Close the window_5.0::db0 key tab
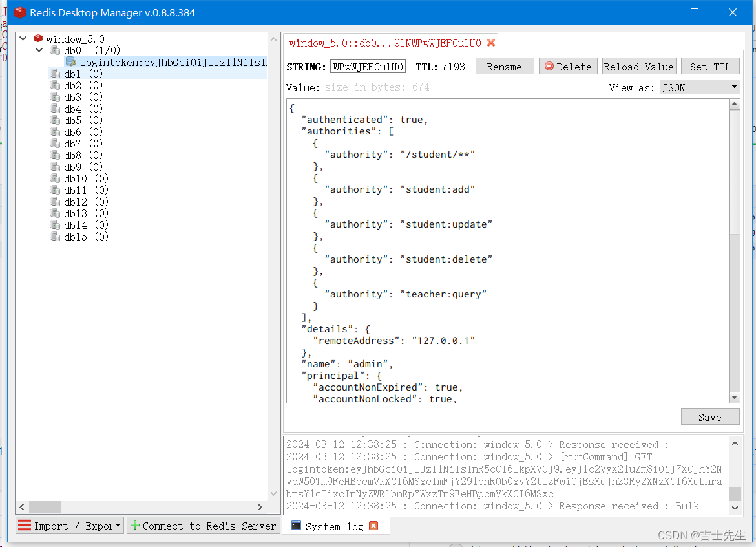This screenshot has height=547, width=756. (x=491, y=43)
